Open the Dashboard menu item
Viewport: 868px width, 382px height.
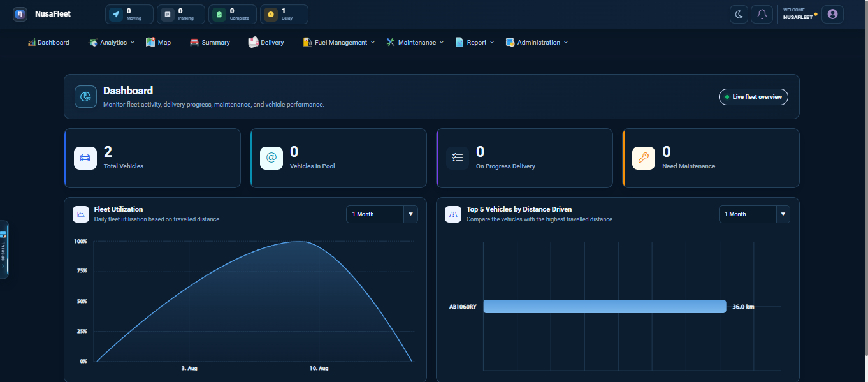click(x=48, y=42)
